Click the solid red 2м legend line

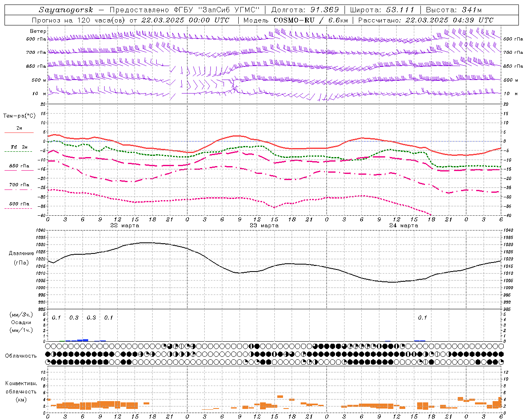coord(19,132)
